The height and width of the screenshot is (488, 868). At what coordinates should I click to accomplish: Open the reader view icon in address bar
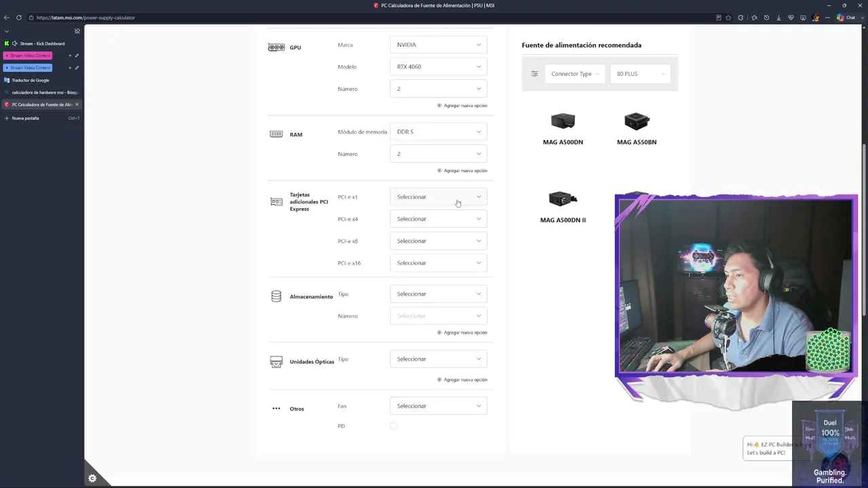pos(719,18)
